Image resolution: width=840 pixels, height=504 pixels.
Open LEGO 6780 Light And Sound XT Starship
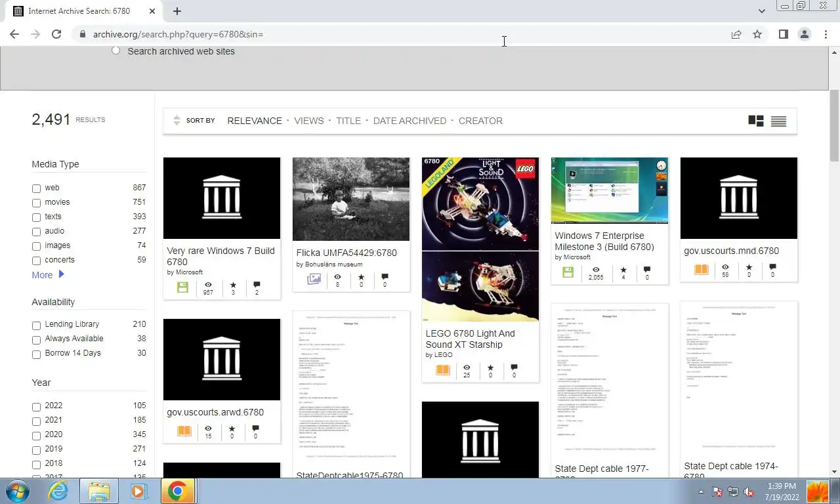[x=470, y=339]
